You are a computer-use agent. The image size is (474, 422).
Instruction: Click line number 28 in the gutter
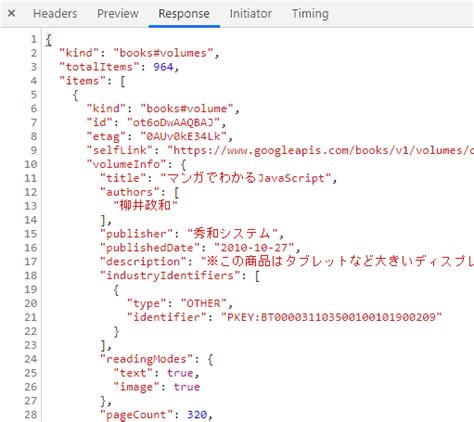pyautogui.click(x=30, y=415)
